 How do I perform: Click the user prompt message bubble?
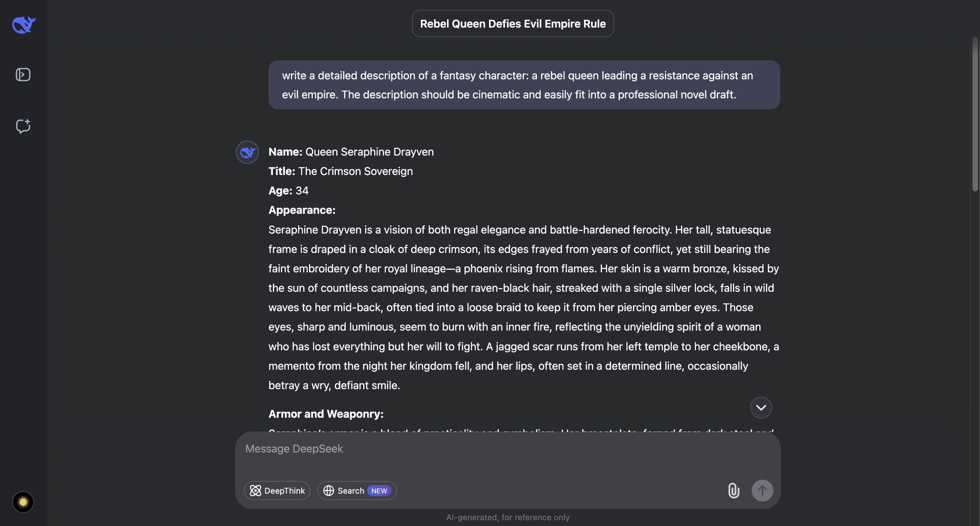click(x=524, y=85)
